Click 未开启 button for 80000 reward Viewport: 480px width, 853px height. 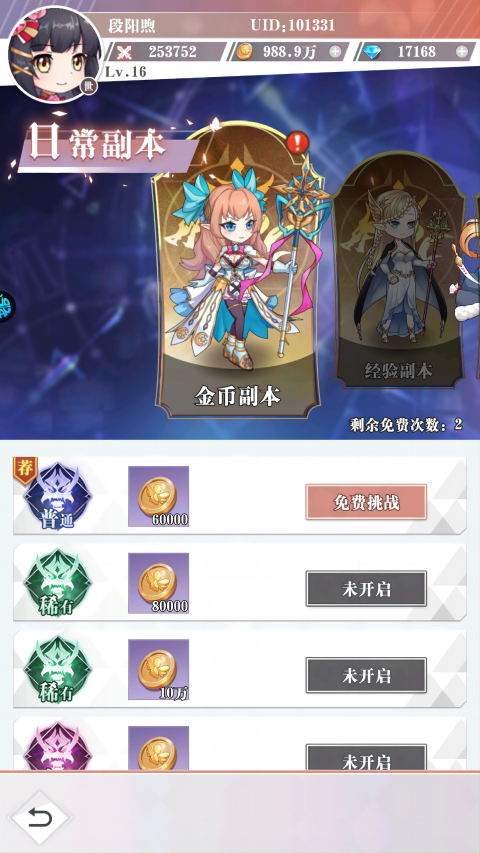366,589
